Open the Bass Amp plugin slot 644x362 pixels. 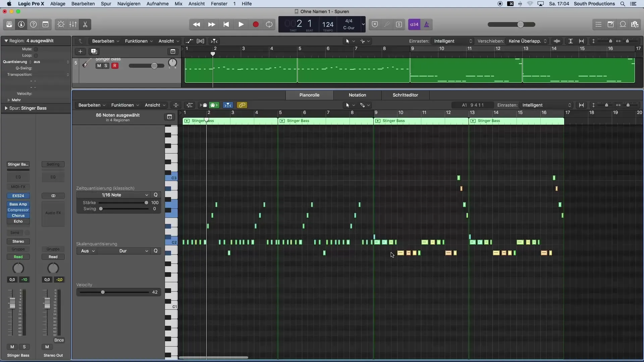pos(18,204)
